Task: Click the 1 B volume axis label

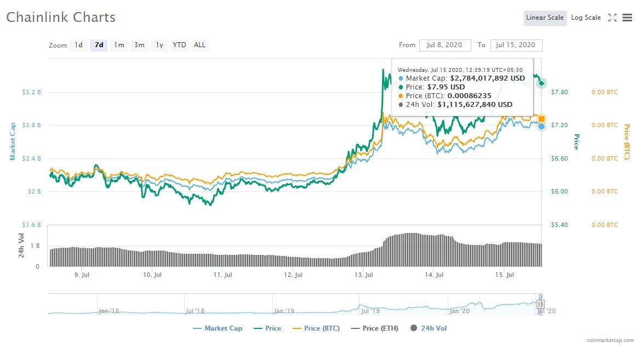Action: point(35,246)
